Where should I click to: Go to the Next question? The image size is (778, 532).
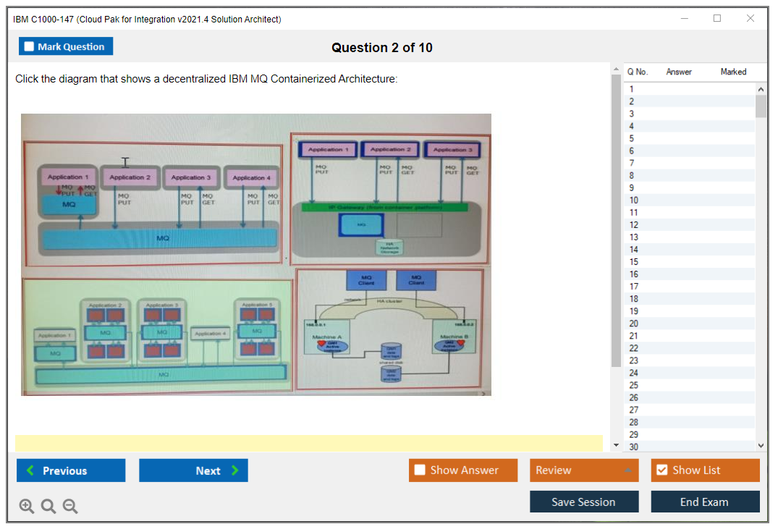pyautogui.click(x=193, y=470)
